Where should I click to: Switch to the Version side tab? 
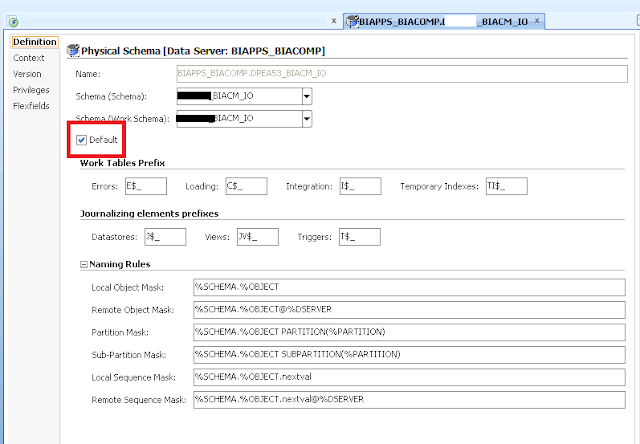(27, 74)
